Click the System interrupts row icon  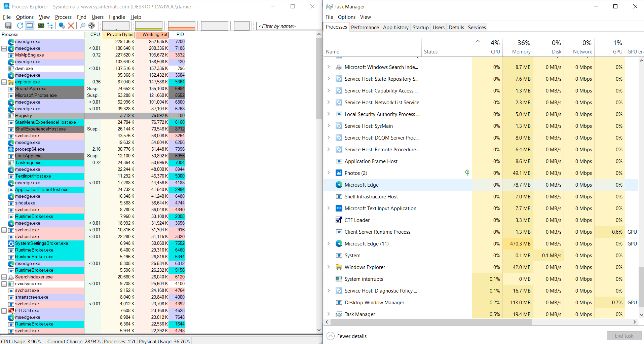(x=339, y=279)
